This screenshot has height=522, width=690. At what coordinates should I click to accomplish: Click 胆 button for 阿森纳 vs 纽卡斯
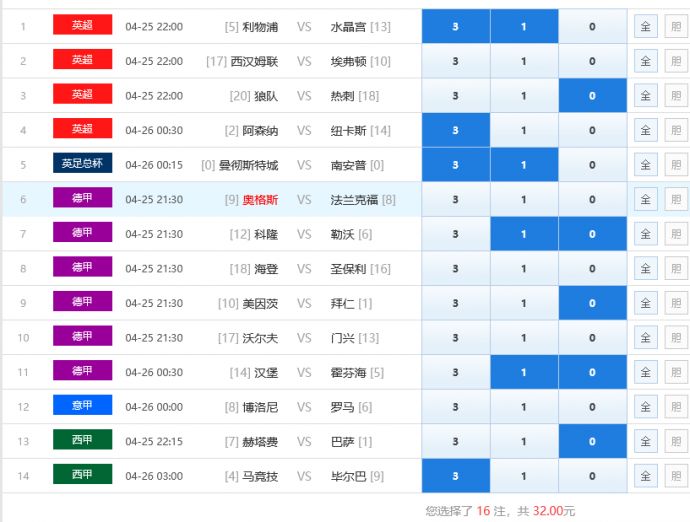pos(676,130)
